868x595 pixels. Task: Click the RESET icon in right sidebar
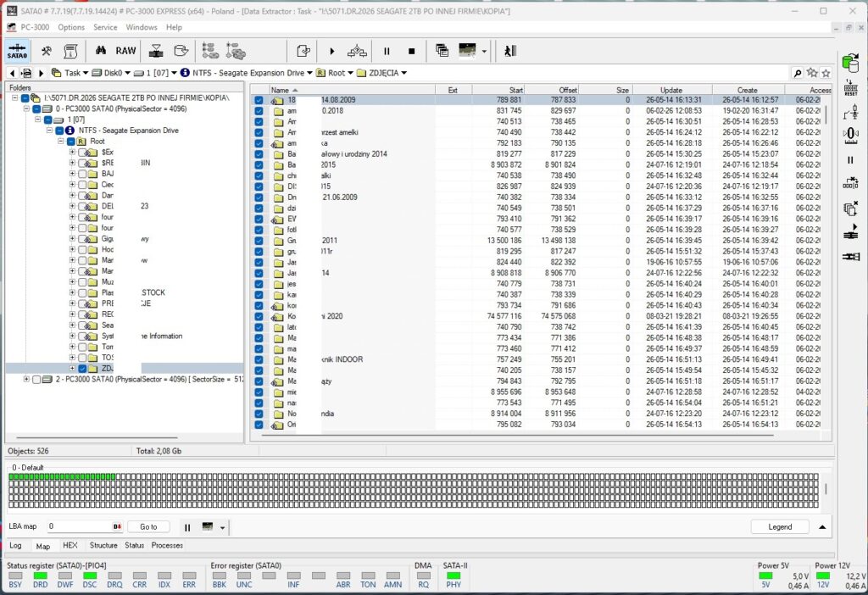pos(850,88)
